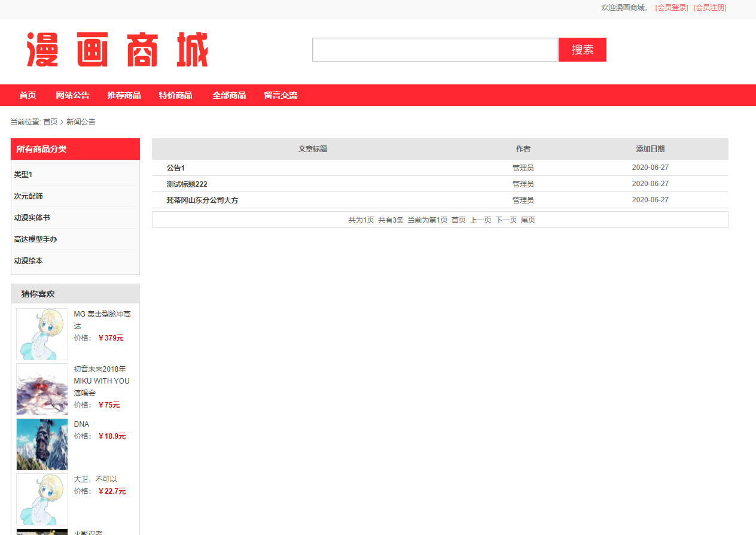Open the 公告1 article
The width and height of the screenshot is (756, 535).
[x=175, y=168]
